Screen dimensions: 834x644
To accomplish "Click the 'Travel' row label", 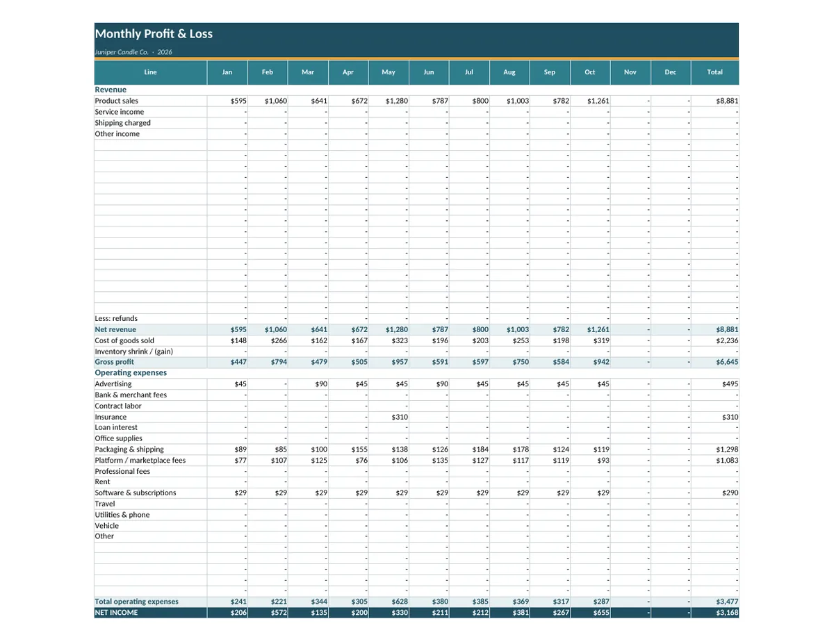I will [105, 504].
